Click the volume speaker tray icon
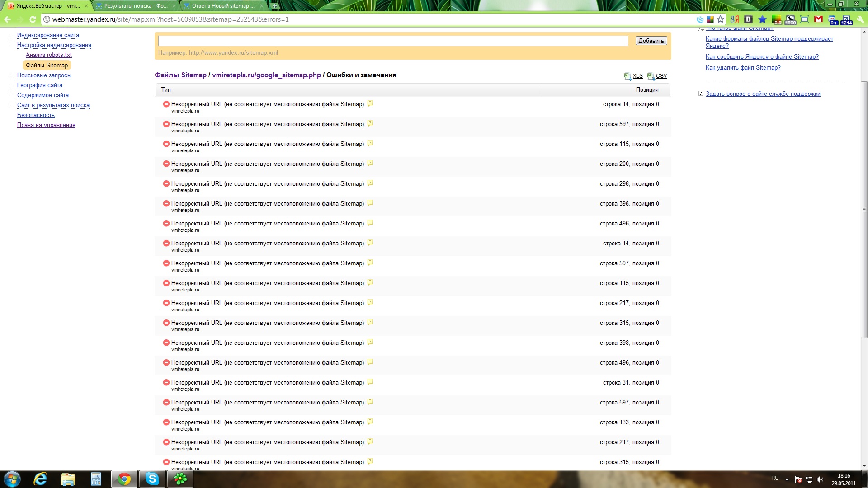Screen dimensions: 868x488 pos(820,479)
